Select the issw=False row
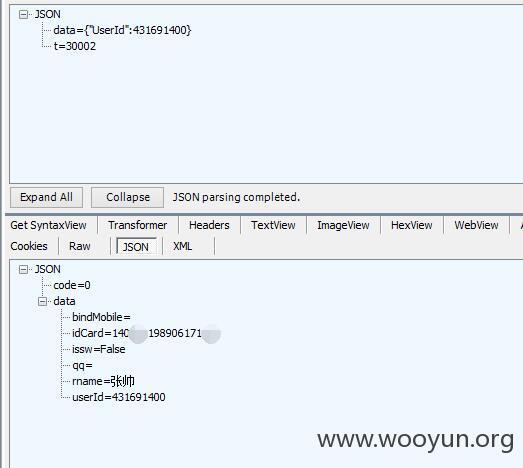 [x=98, y=349]
